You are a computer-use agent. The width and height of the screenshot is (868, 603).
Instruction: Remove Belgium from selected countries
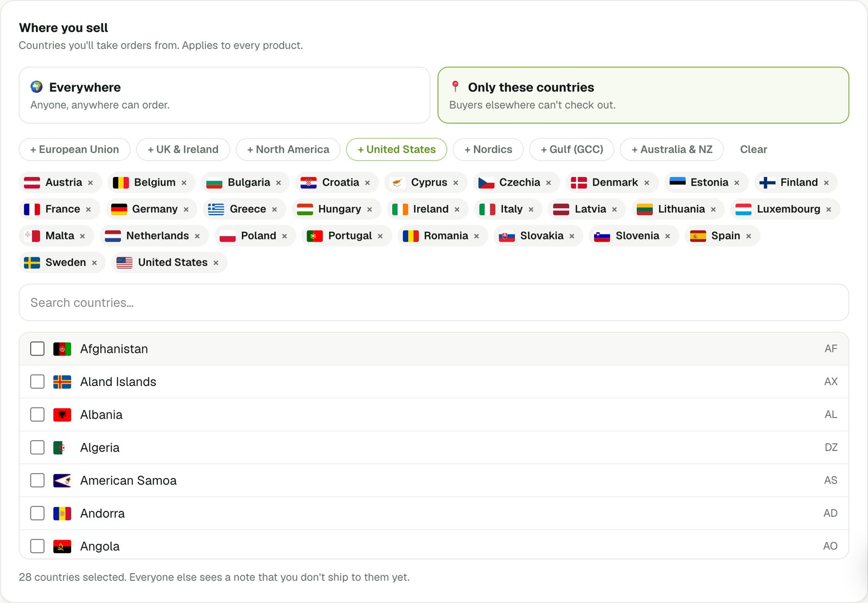[184, 183]
